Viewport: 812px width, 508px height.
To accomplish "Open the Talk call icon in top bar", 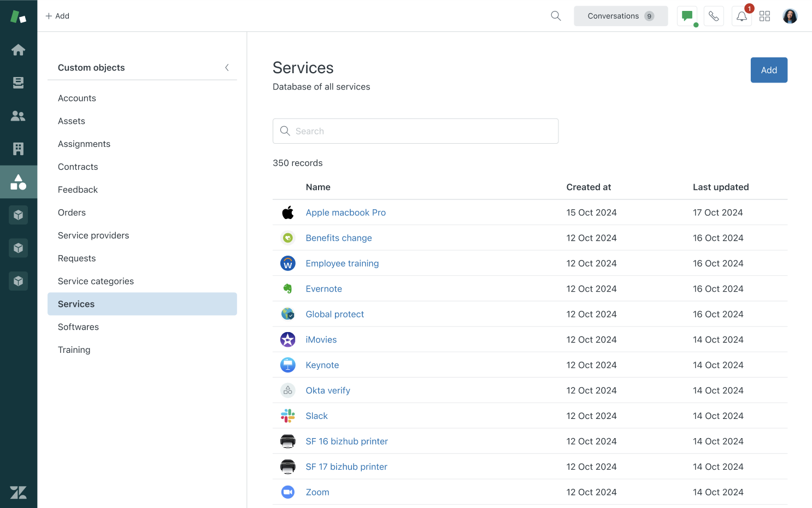I will coord(714,16).
